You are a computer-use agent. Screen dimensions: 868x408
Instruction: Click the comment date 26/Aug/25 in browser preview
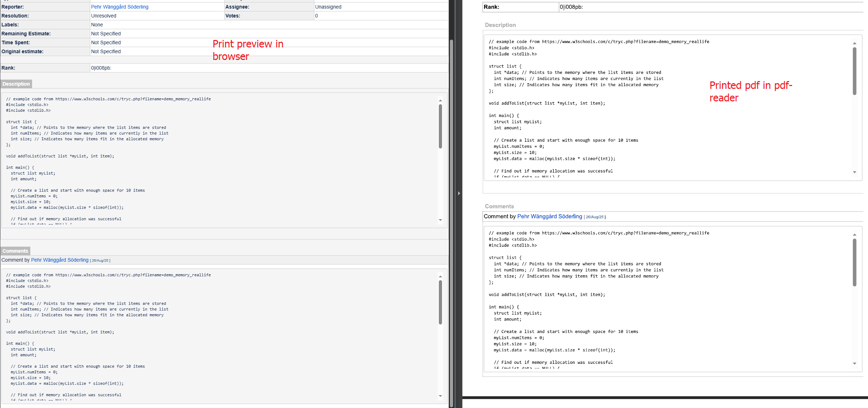[x=100, y=261]
